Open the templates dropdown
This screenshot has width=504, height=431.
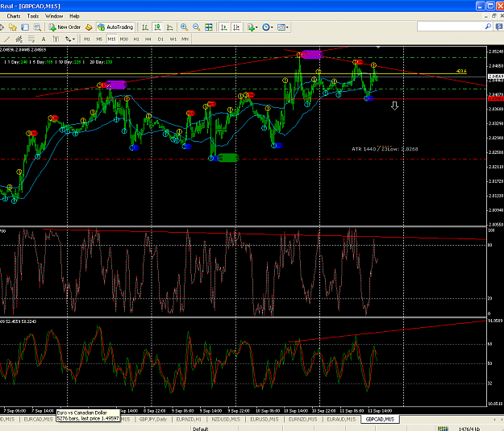(x=282, y=27)
